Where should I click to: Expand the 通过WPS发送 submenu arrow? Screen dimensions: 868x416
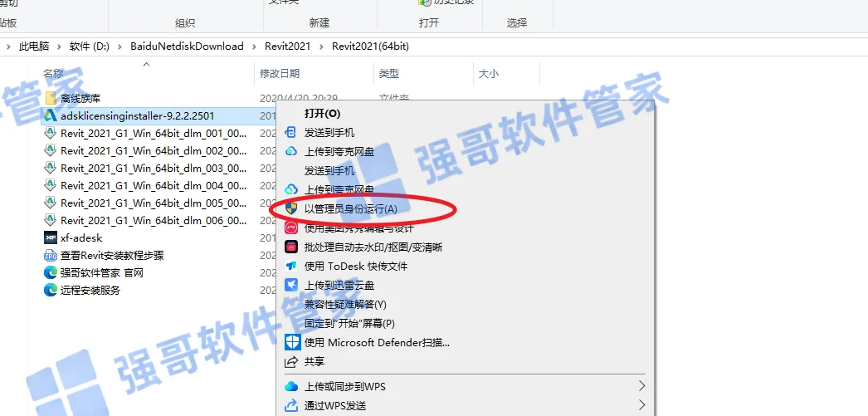642,405
